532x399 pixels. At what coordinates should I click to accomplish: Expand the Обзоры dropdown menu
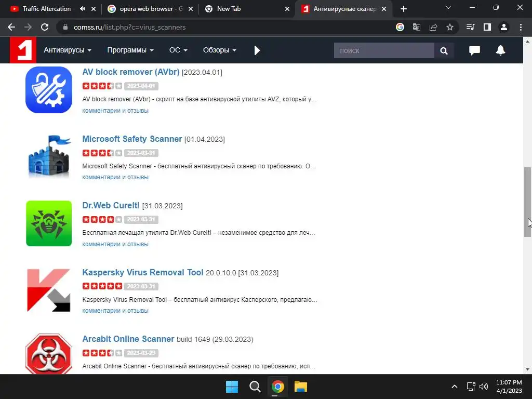[220, 50]
